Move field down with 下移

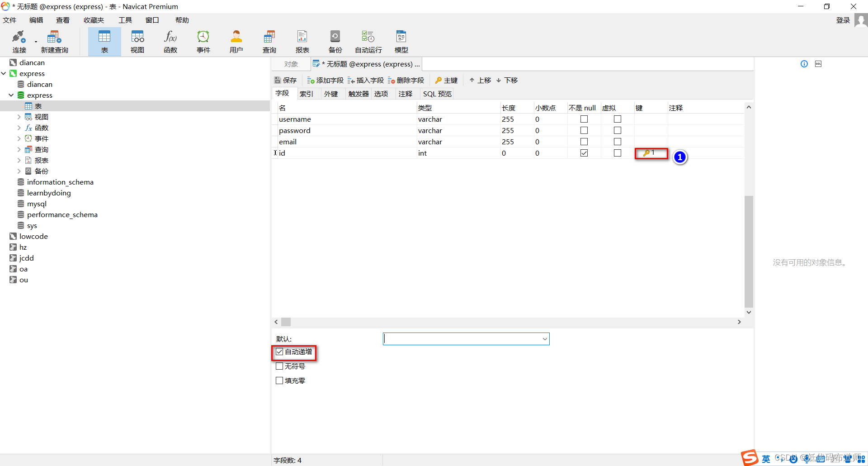(x=507, y=80)
